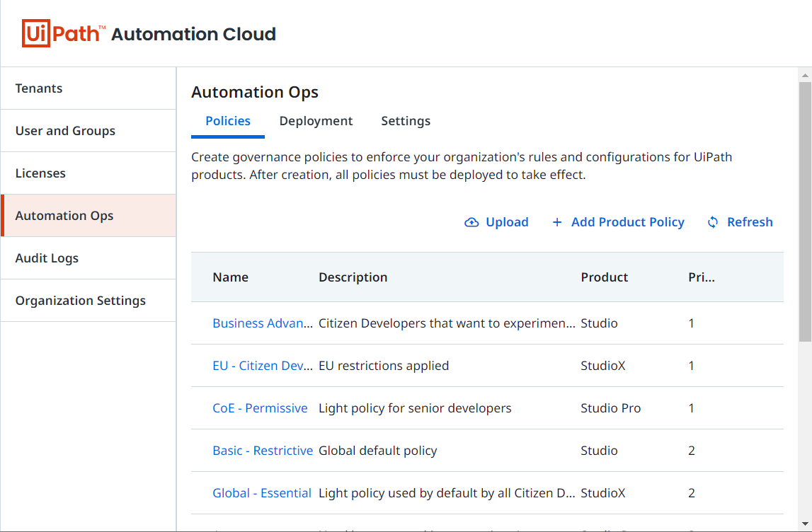Open Audit Logs in the sidebar
Image resolution: width=812 pixels, height=532 pixels.
(x=88, y=258)
